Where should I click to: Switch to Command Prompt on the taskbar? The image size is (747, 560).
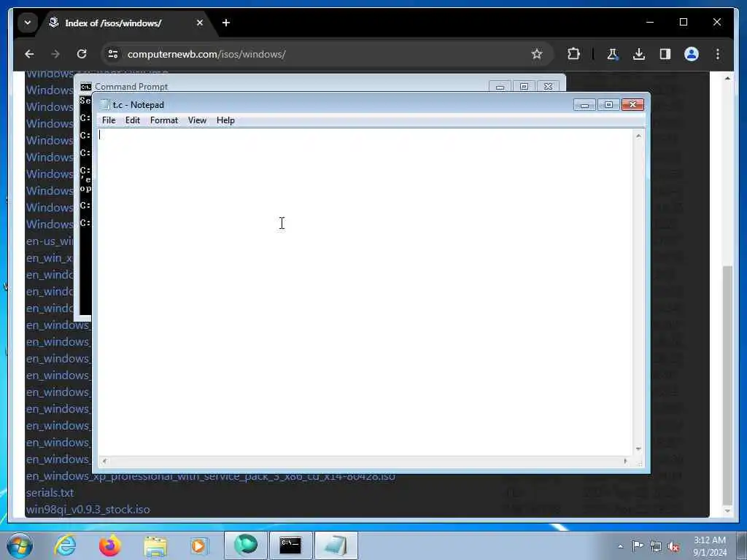coord(290,545)
